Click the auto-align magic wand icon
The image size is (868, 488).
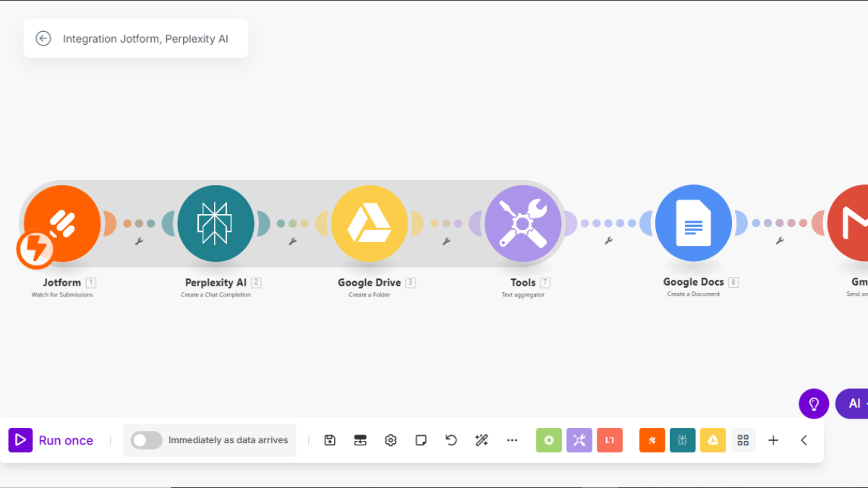click(x=482, y=440)
